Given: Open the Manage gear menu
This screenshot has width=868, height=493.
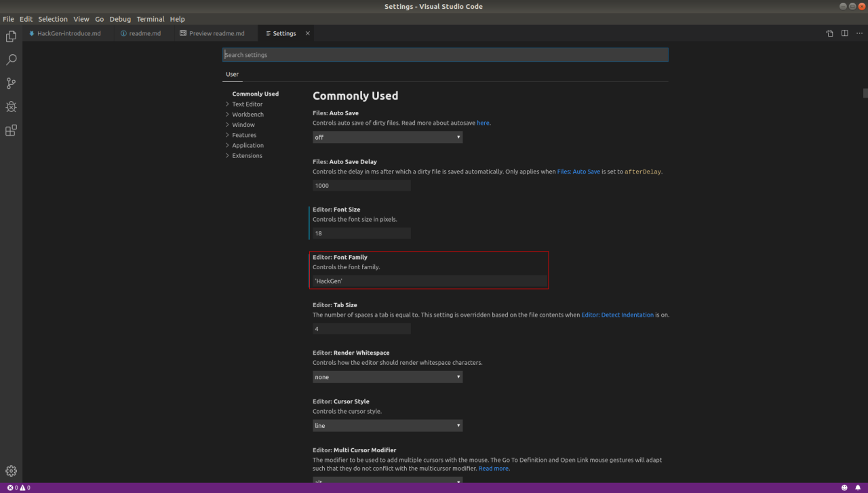Looking at the screenshot, I should (x=11, y=471).
